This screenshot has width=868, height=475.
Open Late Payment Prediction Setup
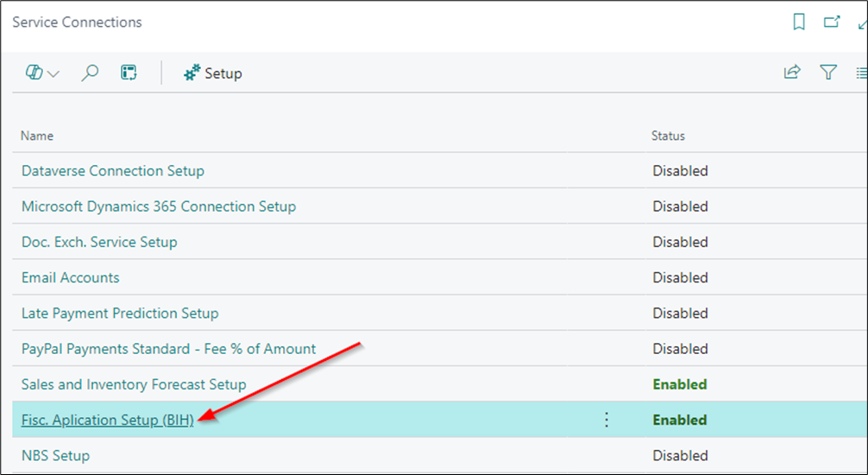(x=120, y=313)
